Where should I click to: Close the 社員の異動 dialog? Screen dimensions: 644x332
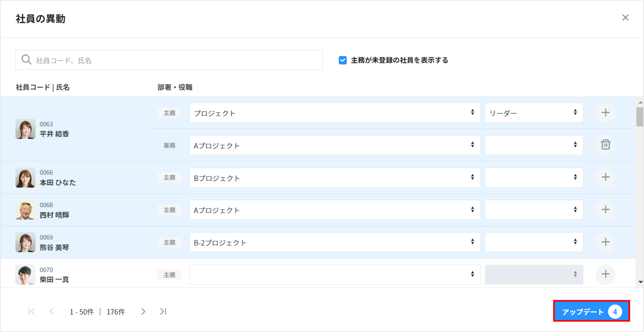click(625, 18)
